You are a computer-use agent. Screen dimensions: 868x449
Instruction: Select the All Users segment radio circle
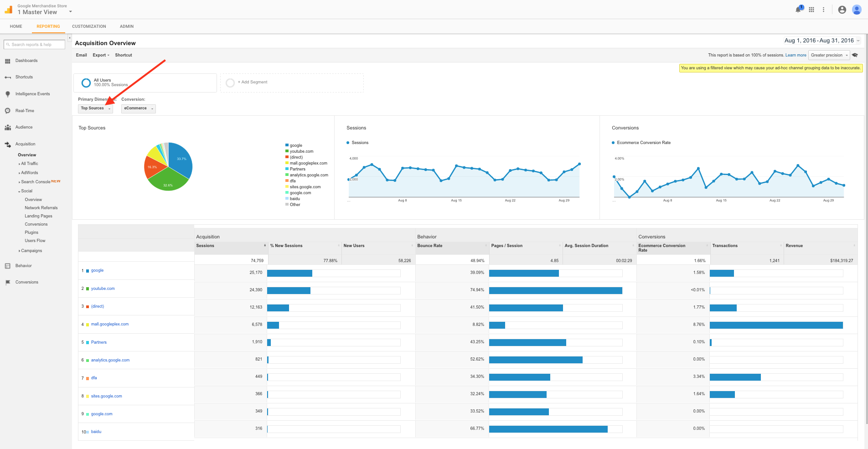pos(86,83)
